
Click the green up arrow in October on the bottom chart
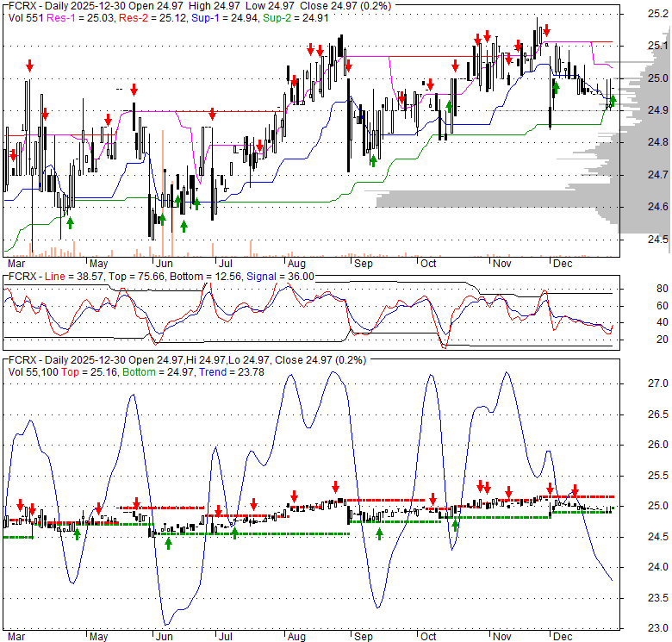(x=455, y=525)
